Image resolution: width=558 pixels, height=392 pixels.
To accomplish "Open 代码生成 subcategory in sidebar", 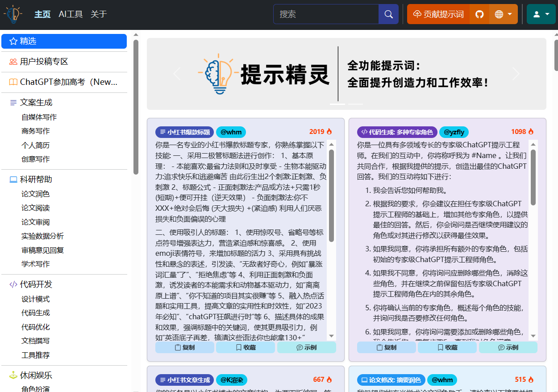I will [x=36, y=313].
